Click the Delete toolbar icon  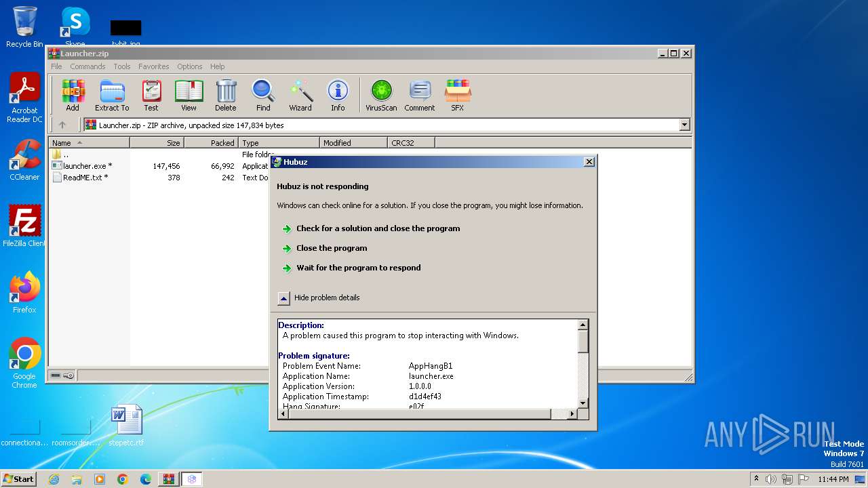[226, 96]
